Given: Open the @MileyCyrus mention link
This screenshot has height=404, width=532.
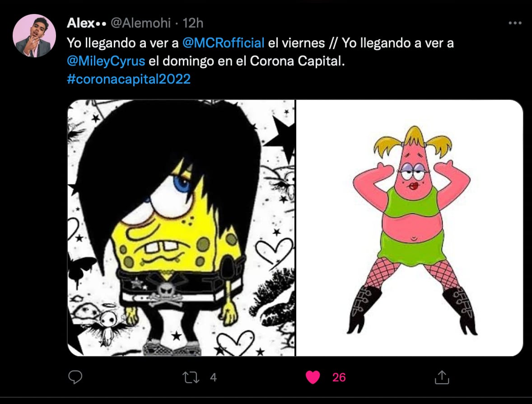Looking at the screenshot, I should [106, 61].
